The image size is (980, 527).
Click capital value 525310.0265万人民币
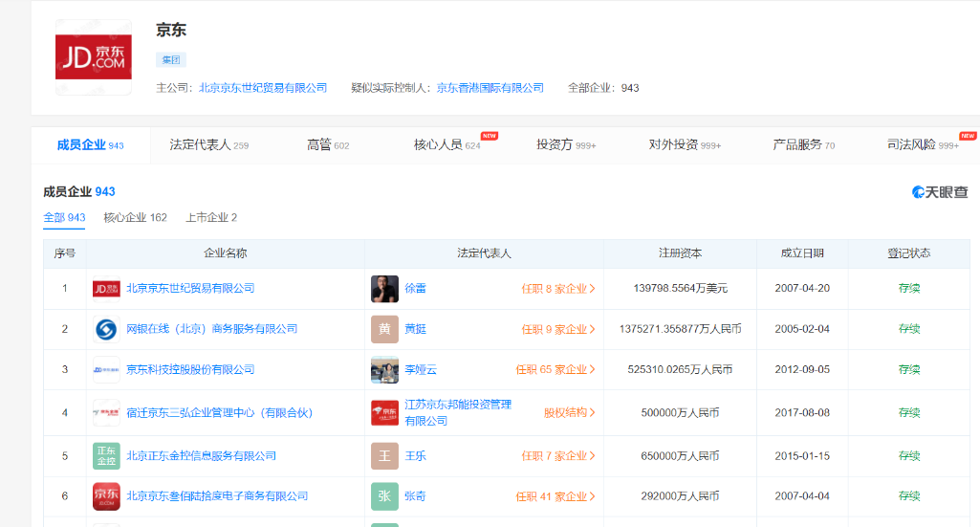point(680,369)
